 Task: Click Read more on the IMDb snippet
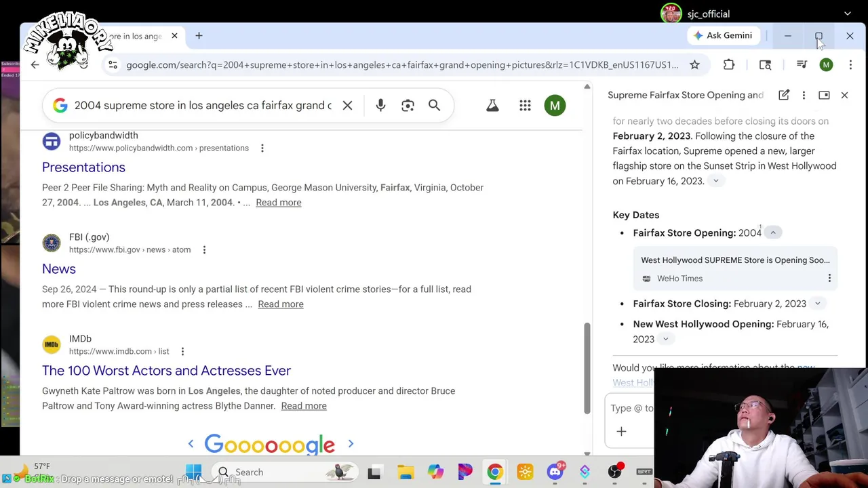pyautogui.click(x=304, y=406)
